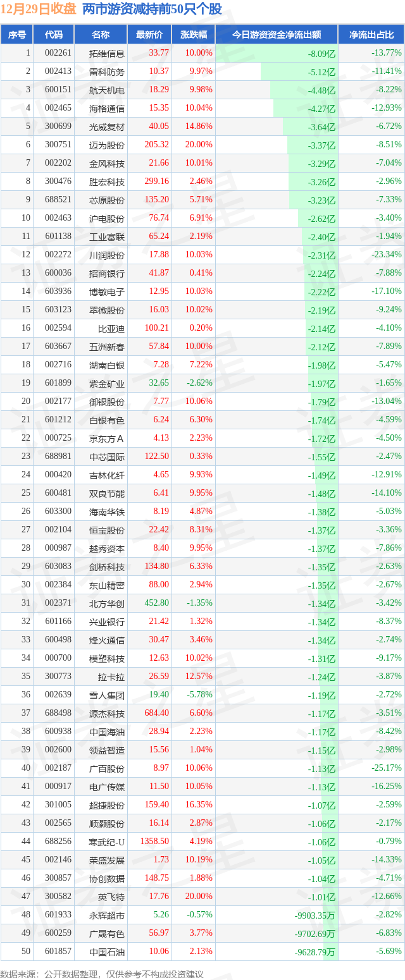Viewport: 405px width, 980px height.
Task: Click -25.17% ratio of 广百股份
Action: pos(386,768)
